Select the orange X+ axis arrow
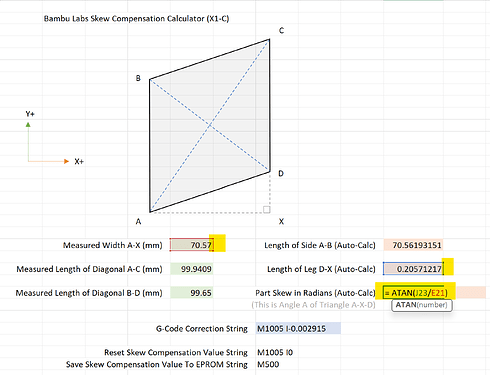 48,161
